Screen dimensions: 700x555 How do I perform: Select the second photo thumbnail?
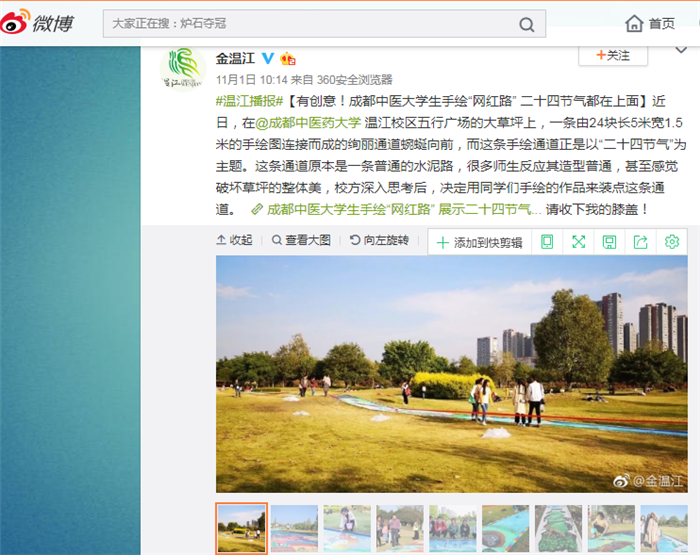pos(294,528)
